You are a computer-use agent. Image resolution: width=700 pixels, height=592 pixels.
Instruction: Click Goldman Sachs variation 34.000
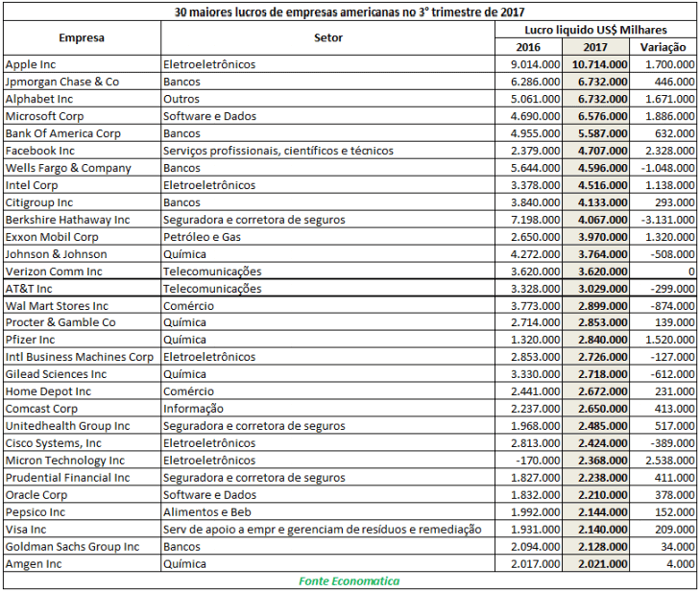pos(663,547)
